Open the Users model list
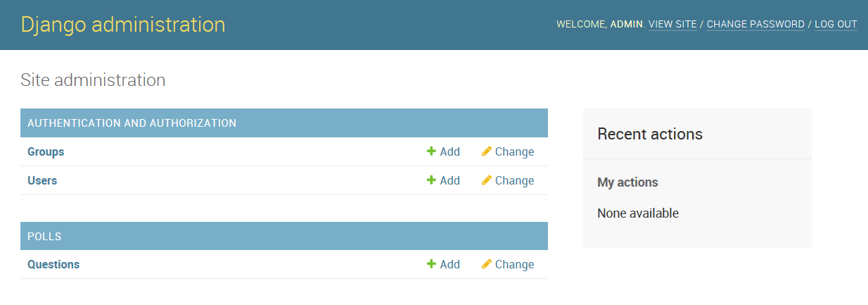Screen dimensions: 868x305 click(42, 180)
